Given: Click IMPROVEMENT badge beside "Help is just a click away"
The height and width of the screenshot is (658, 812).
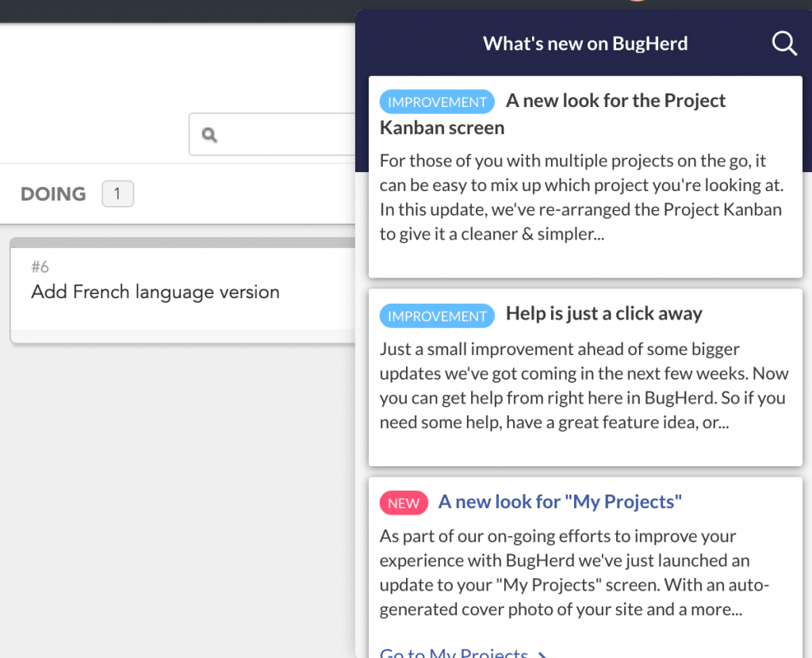Looking at the screenshot, I should 437,316.
